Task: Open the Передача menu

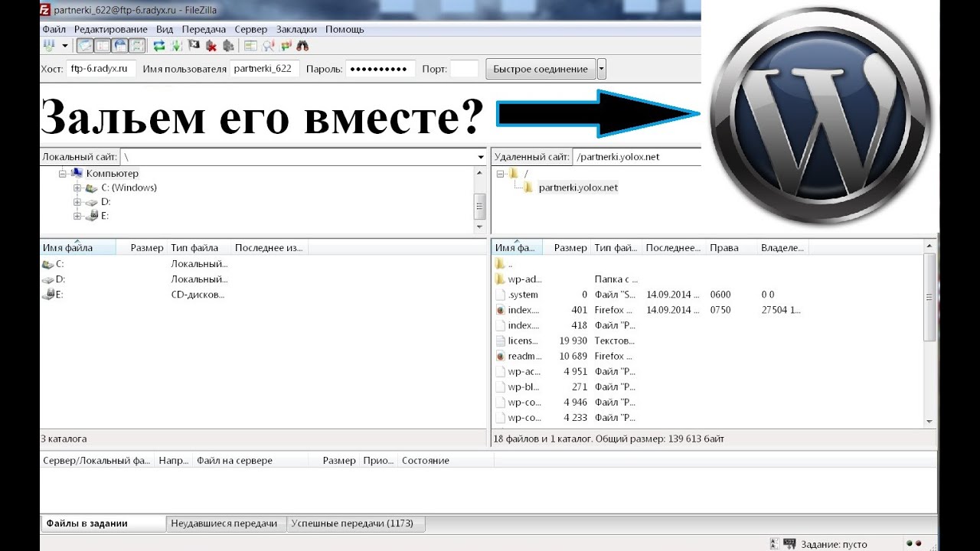Action: click(x=204, y=29)
